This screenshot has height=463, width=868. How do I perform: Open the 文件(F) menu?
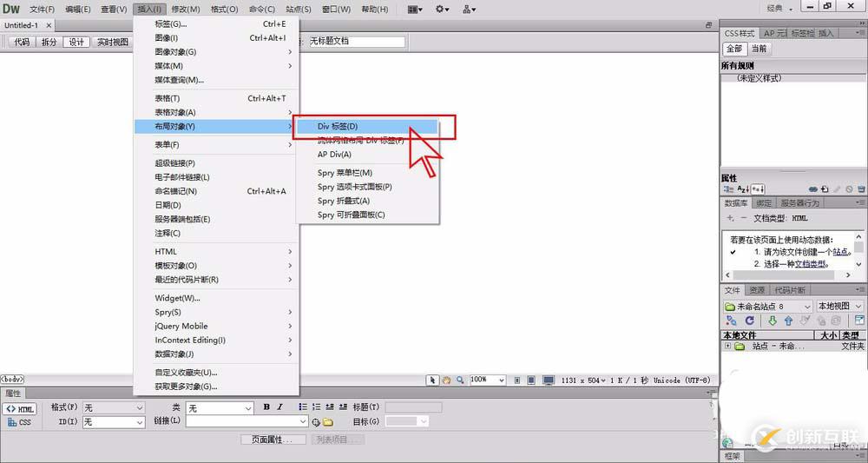42,9
